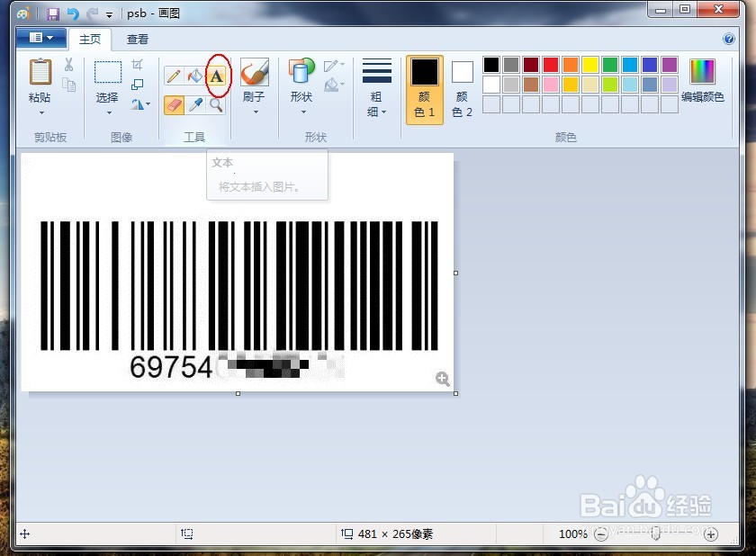Screen dimensions: 756x556
Task: Pick the black color swatch
Action: (491, 65)
